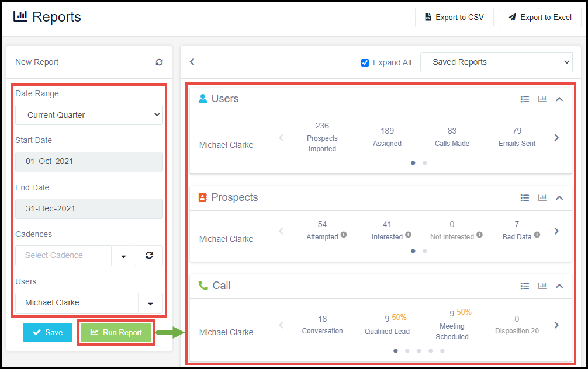
Task: Click the info icon next to Attempted
Action: point(344,235)
